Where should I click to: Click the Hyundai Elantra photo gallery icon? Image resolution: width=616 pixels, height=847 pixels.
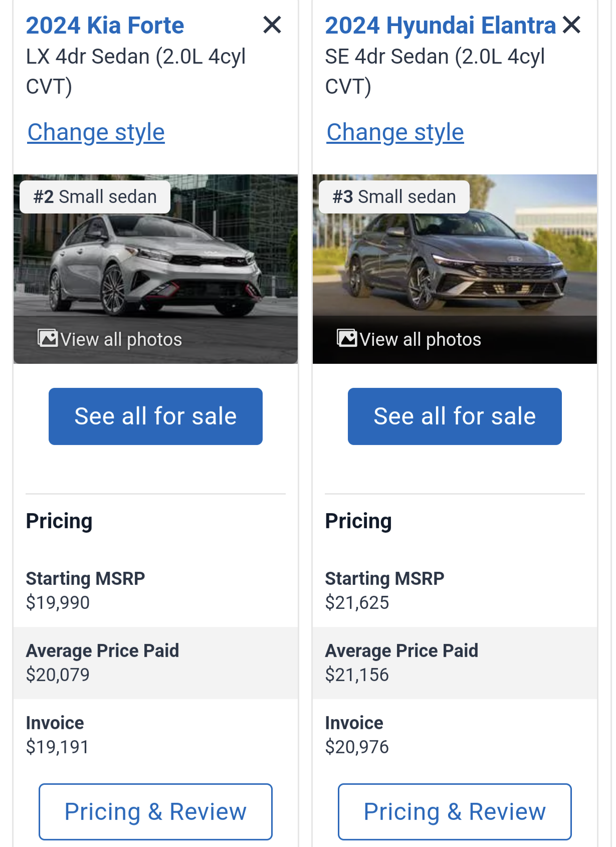click(x=347, y=338)
